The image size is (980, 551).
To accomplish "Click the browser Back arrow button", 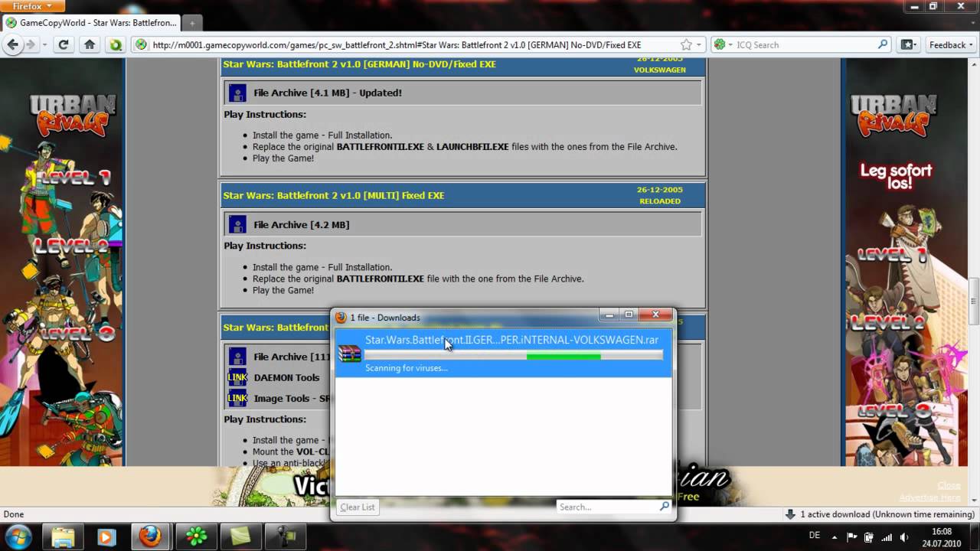I will click(13, 44).
